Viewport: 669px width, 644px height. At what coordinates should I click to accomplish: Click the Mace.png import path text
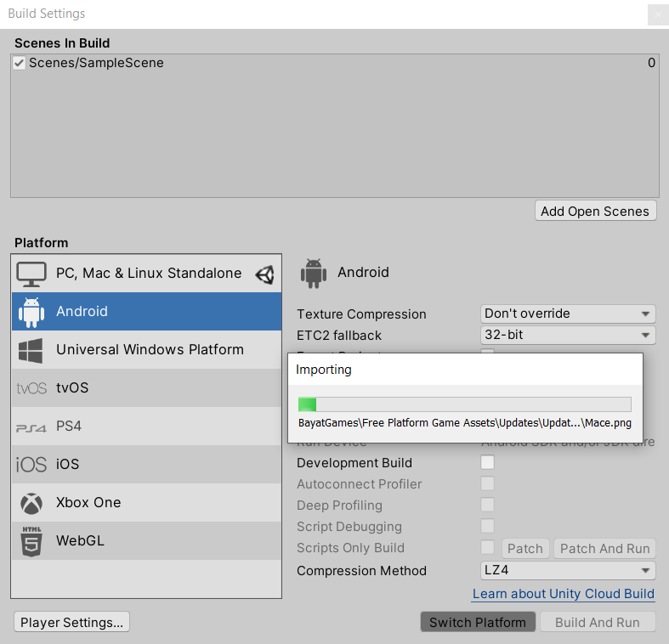tap(465, 422)
